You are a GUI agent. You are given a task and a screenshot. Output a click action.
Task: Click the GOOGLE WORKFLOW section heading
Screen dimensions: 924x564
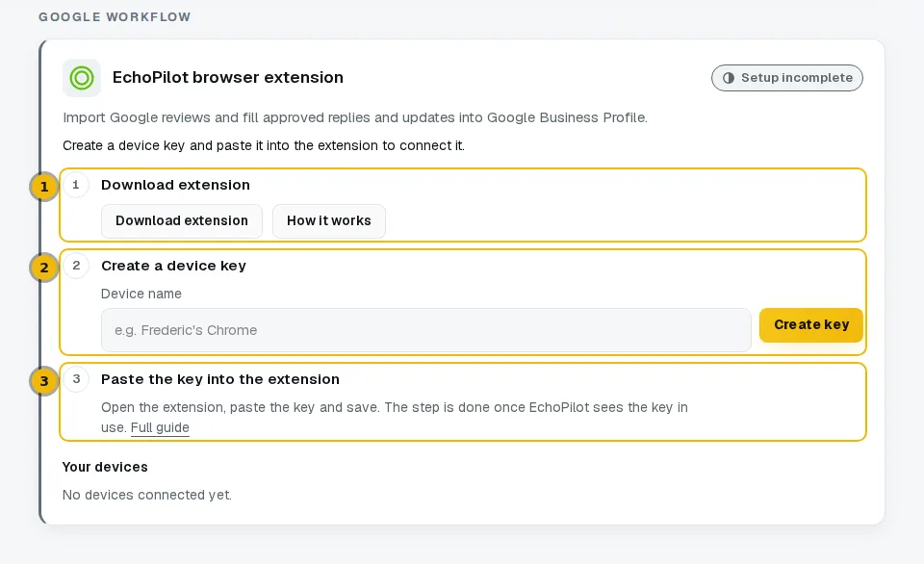[115, 17]
